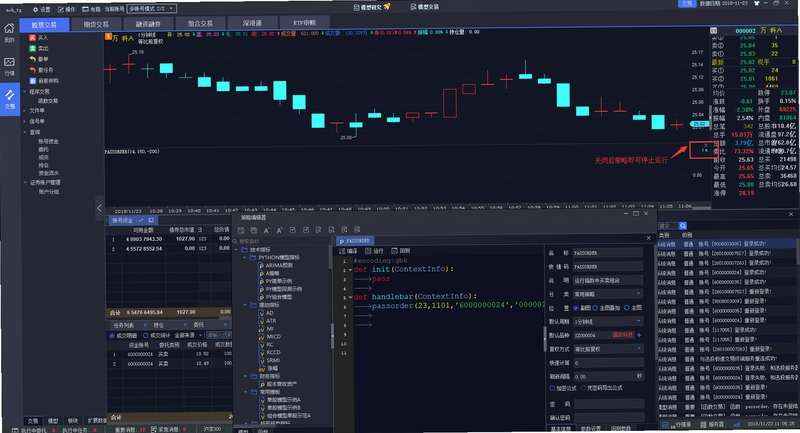Click the 撤任务 cancel-task icon
This screenshot has height=433, width=800.
coord(33,70)
